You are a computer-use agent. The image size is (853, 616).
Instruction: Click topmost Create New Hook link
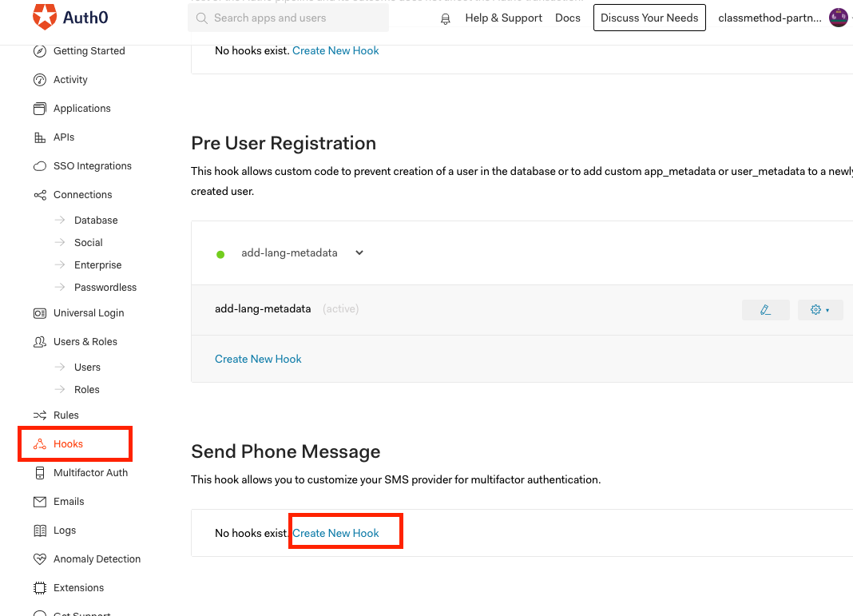[x=335, y=50]
